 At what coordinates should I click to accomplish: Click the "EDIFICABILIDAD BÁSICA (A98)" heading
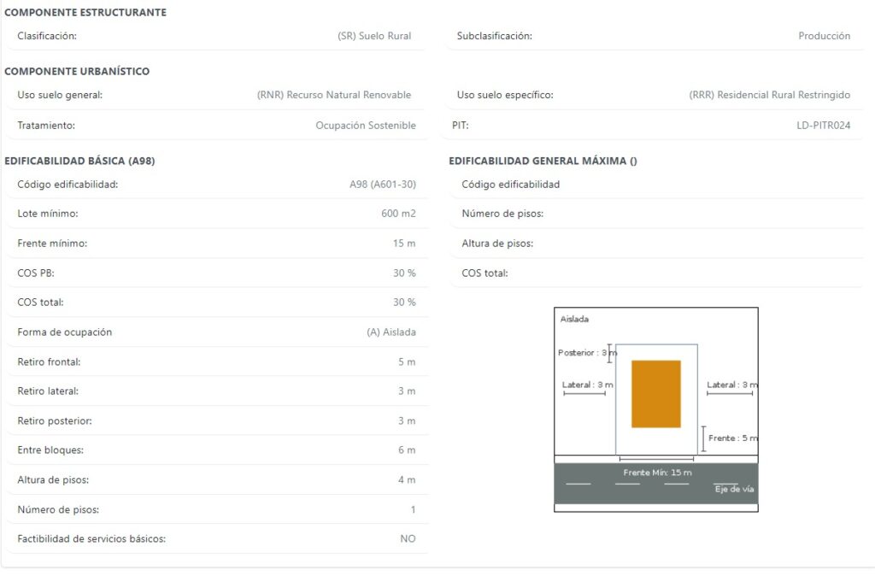(79, 161)
